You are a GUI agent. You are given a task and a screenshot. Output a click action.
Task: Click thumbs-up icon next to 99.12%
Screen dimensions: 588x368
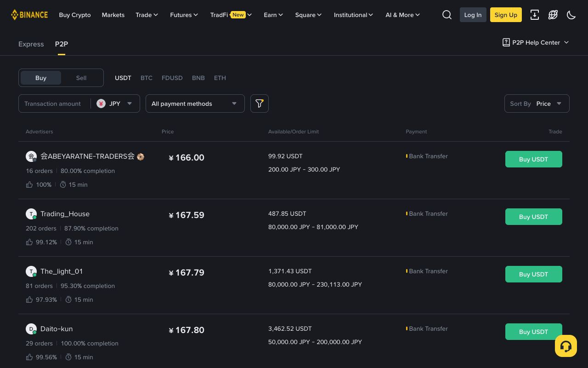pyautogui.click(x=29, y=242)
